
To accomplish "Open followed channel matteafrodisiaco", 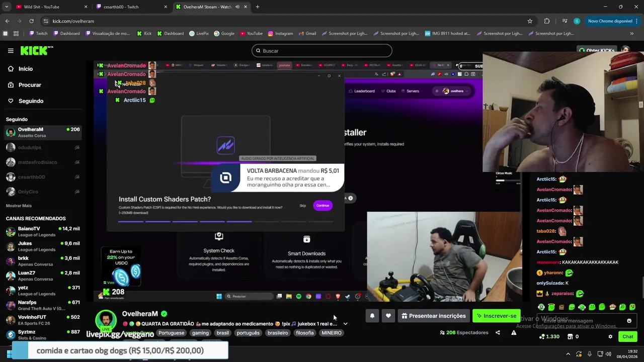I will 43,162.
